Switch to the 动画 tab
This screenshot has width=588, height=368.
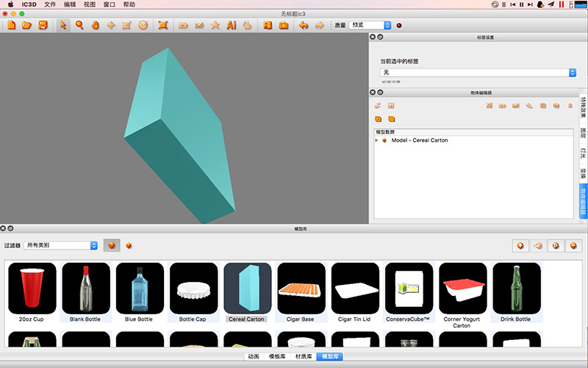(254, 356)
